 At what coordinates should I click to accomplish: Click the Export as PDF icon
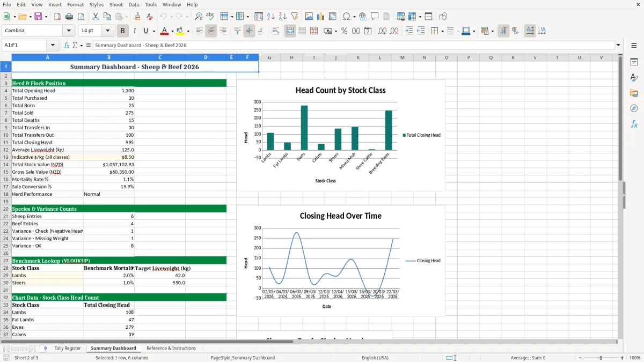(57, 17)
